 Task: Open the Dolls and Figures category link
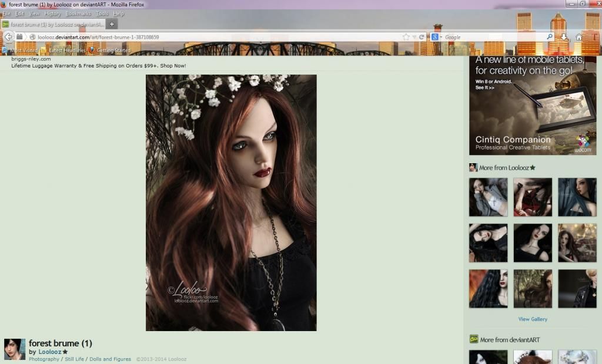coord(110,359)
